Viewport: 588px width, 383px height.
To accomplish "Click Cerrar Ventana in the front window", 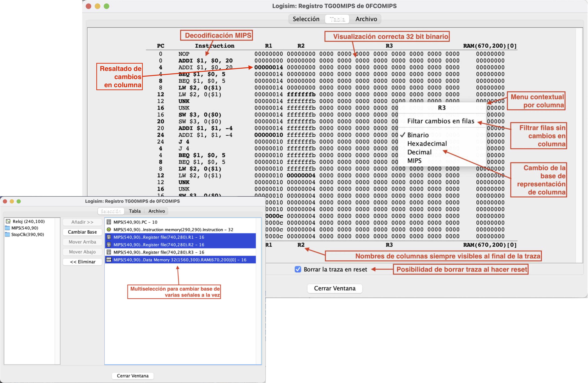I will point(133,376).
